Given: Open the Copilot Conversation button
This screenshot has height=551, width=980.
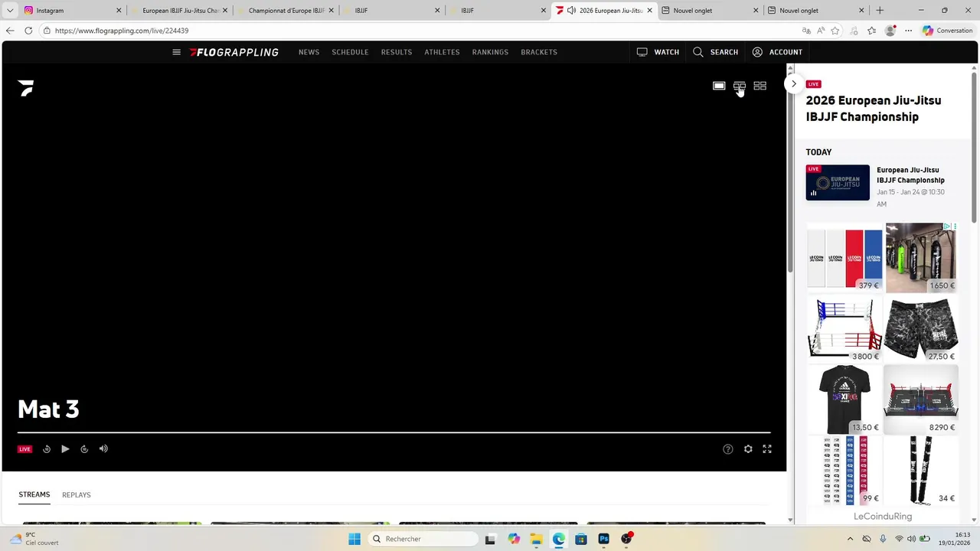Looking at the screenshot, I should pyautogui.click(x=948, y=31).
